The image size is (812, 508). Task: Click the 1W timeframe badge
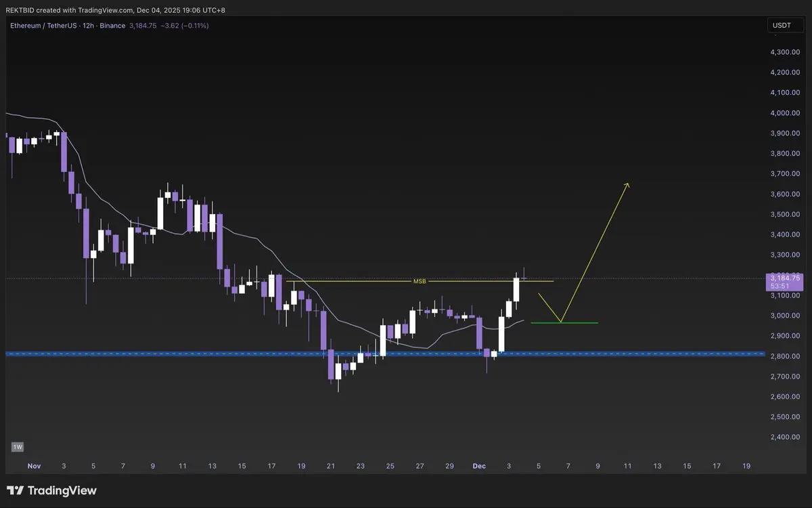(x=17, y=447)
